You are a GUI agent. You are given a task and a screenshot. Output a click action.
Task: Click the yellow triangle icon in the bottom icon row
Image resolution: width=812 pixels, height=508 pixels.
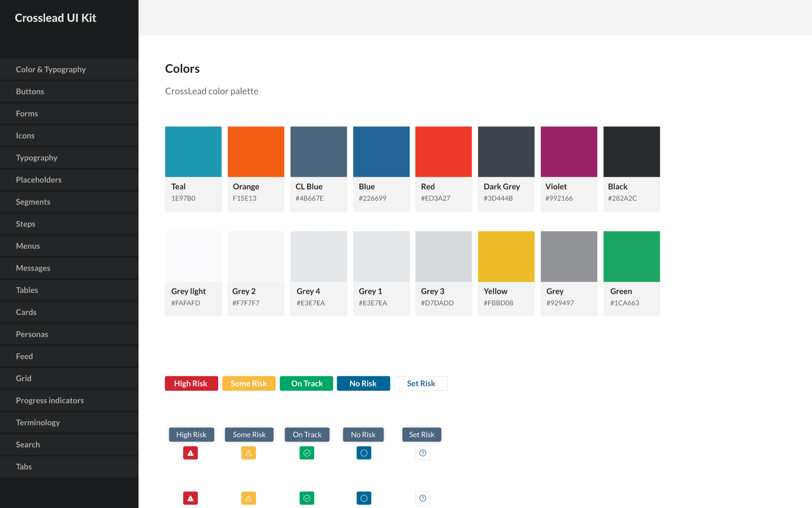(249, 498)
